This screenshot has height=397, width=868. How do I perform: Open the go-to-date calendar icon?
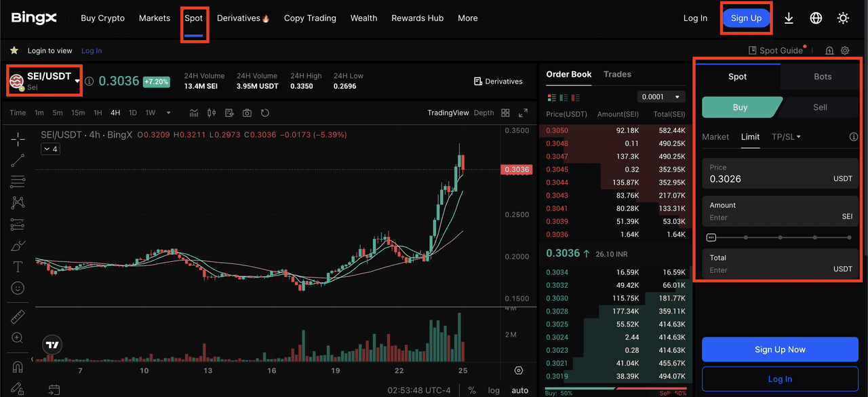pos(54,390)
